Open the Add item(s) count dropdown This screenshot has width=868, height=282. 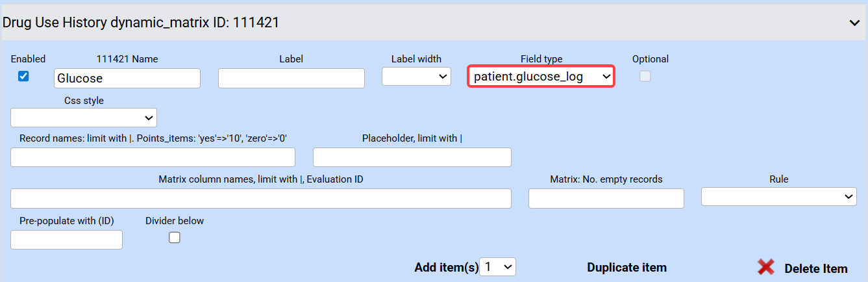[497, 266]
